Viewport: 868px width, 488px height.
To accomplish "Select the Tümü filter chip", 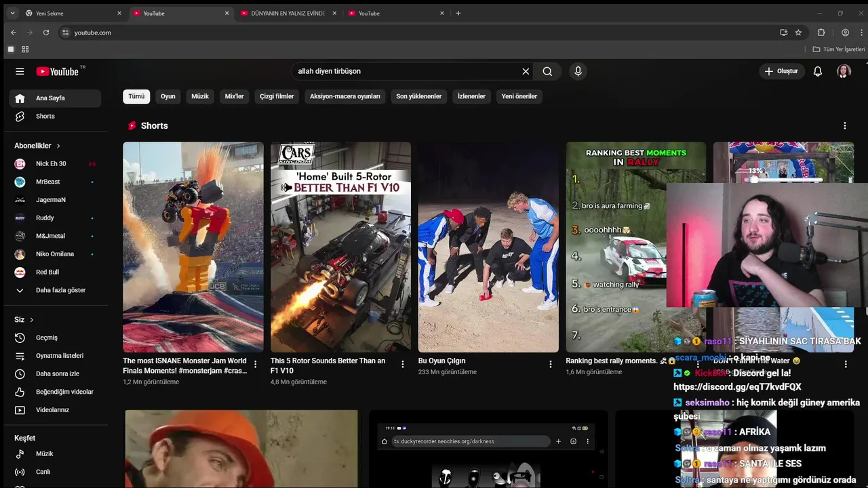I will click(136, 96).
